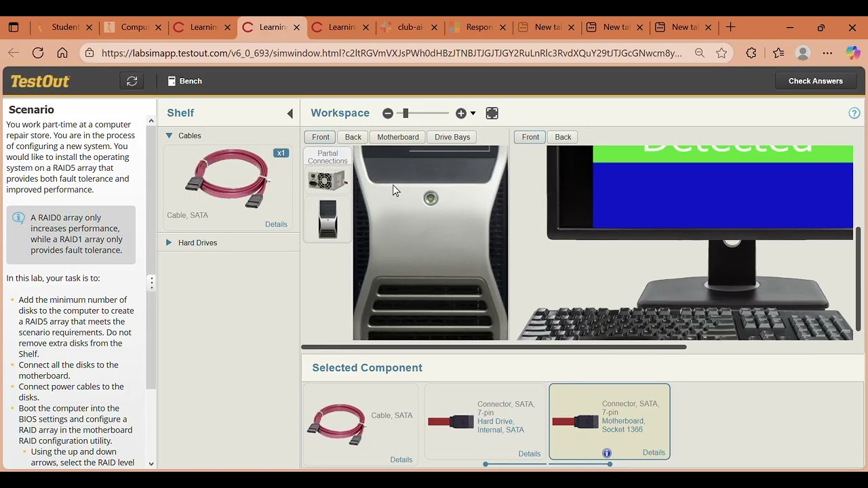
Task: Open Details for hard drive connector
Action: click(x=530, y=454)
